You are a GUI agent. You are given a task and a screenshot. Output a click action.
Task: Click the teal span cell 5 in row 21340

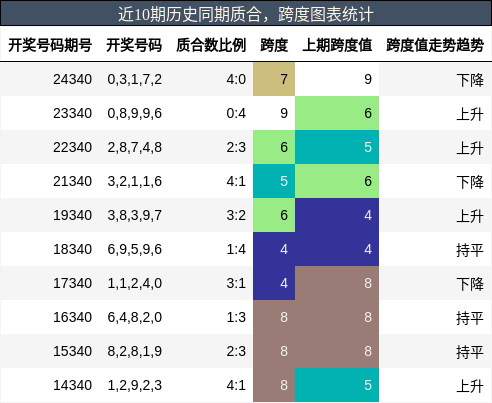[274, 181]
